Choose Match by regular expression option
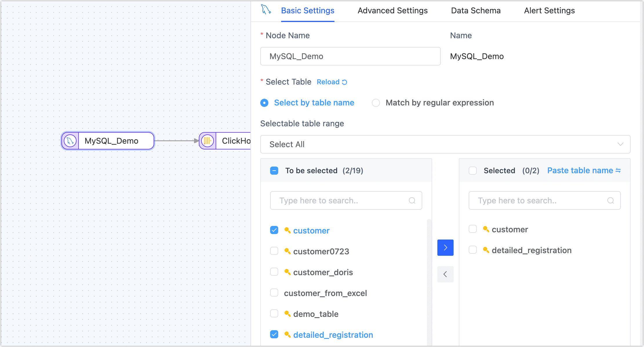Screen dimensions: 644x347 (376, 103)
